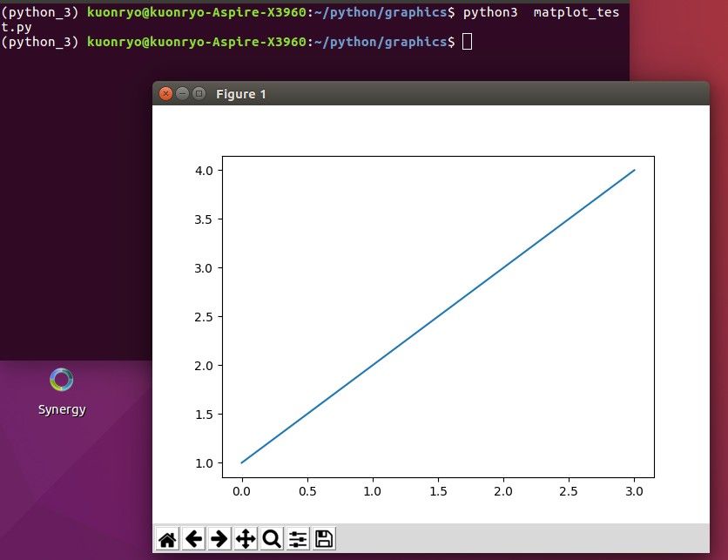This screenshot has height=560, width=728.
Task: Click the Figure 1 title text
Action: point(241,94)
